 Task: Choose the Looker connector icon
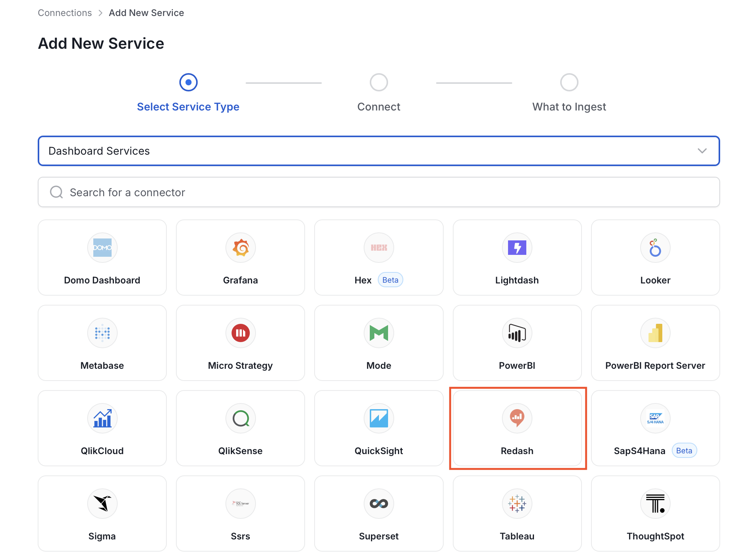pos(655,248)
